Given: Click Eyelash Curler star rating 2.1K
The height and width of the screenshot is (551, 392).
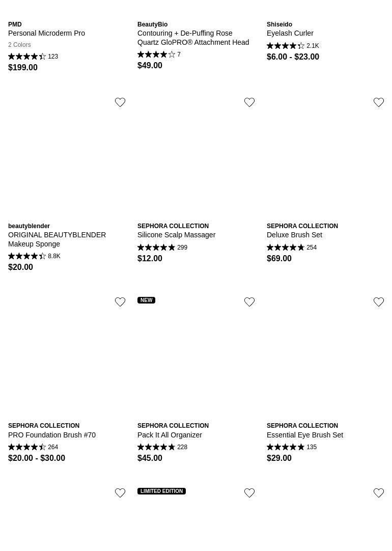Looking at the screenshot, I should tap(293, 46).
